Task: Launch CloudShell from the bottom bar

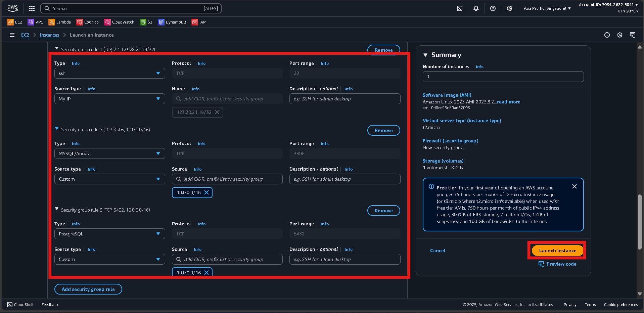Action: pos(20,304)
